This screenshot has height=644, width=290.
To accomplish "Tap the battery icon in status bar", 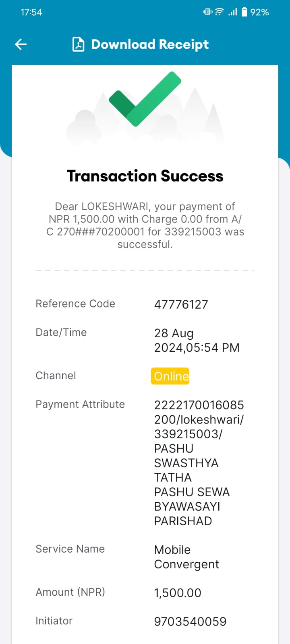I will 244,12.
